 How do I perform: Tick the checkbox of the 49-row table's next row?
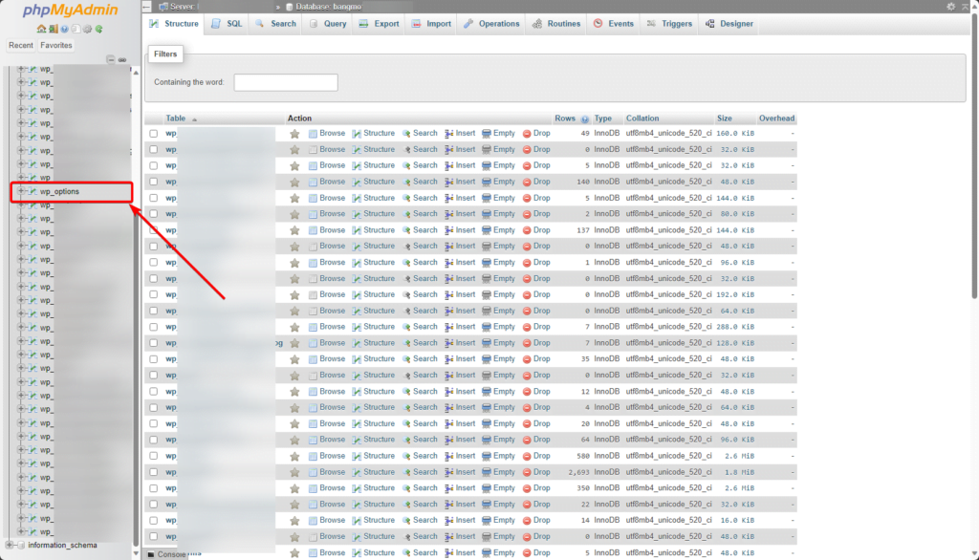[153, 150]
